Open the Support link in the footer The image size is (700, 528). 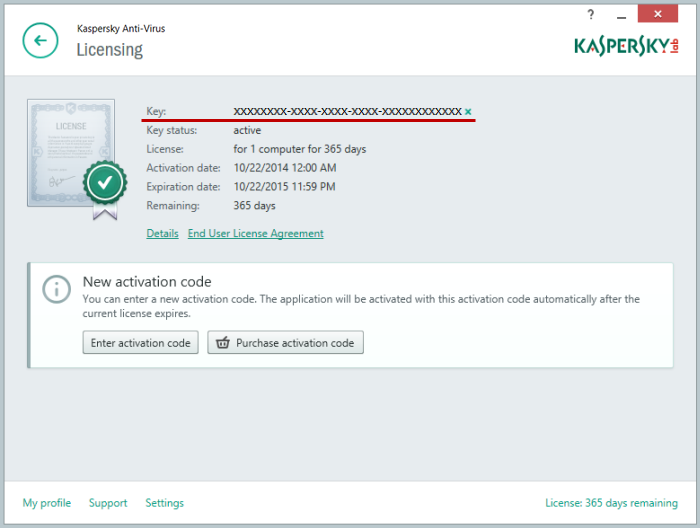[x=108, y=503]
